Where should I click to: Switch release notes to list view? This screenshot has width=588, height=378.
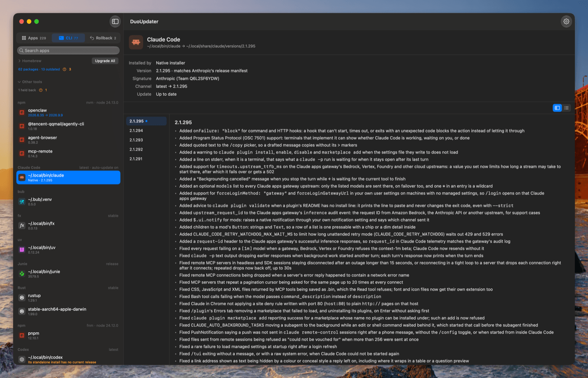click(x=566, y=108)
